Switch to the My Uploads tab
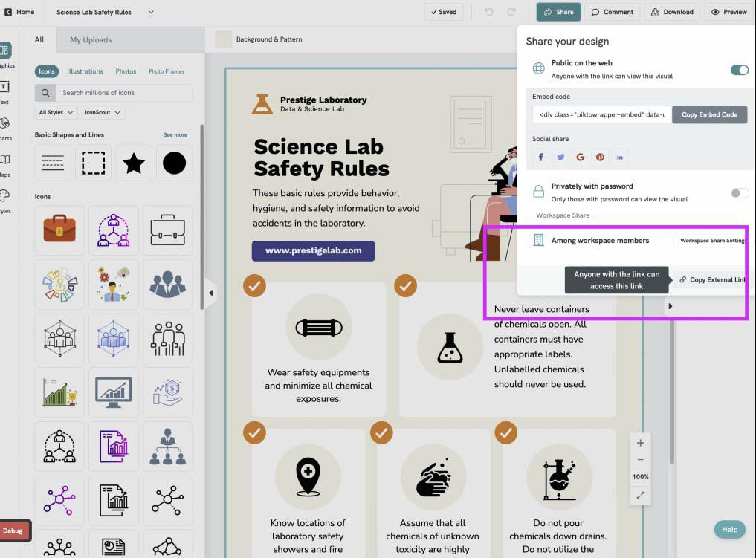756x558 pixels. point(91,40)
